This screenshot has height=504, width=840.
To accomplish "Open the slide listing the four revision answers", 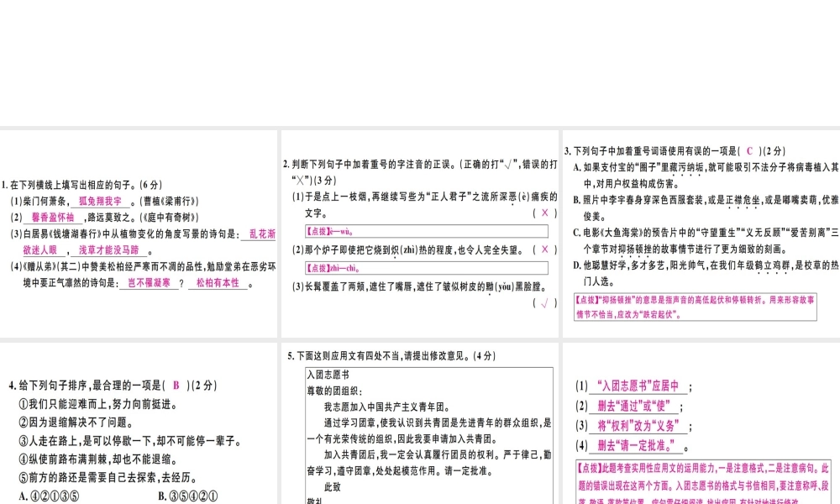I will tap(701, 423).
